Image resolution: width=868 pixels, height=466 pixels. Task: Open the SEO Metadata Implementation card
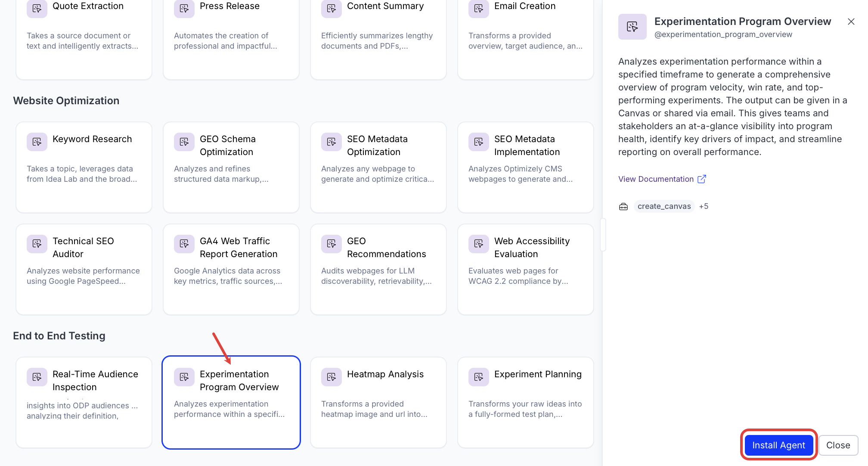click(x=525, y=167)
